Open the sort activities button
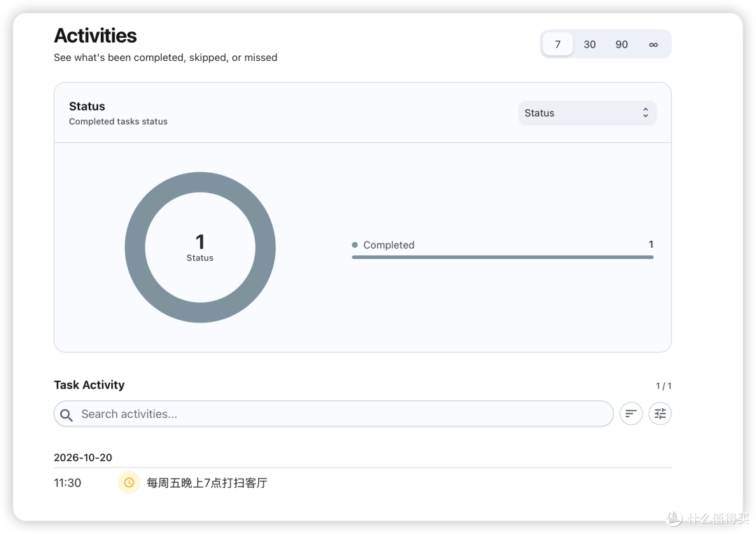The image size is (756, 534). pyautogui.click(x=631, y=414)
